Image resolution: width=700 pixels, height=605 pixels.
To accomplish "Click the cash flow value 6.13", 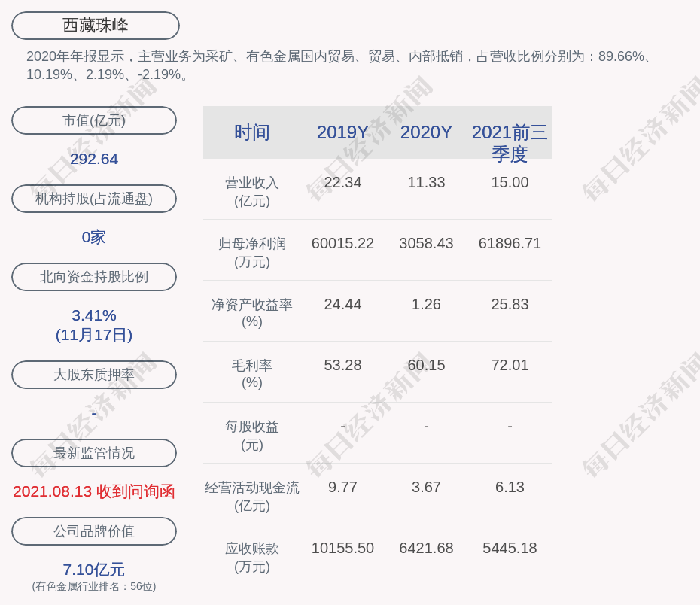I will coord(510,487).
